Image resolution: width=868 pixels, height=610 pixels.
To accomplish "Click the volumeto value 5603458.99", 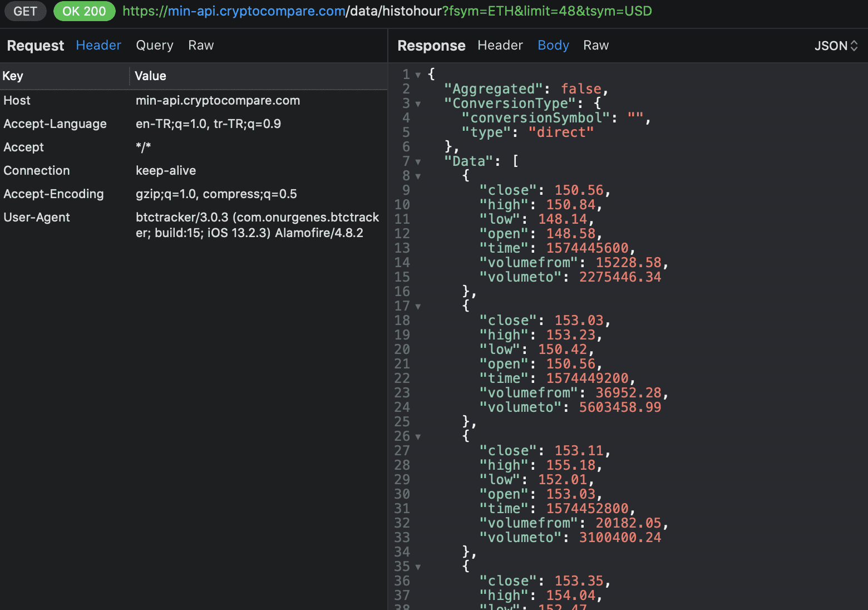I will (620, 407).
